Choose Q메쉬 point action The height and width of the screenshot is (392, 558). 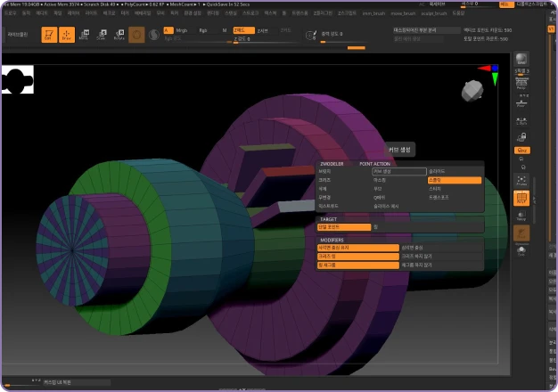coord(380,198)
